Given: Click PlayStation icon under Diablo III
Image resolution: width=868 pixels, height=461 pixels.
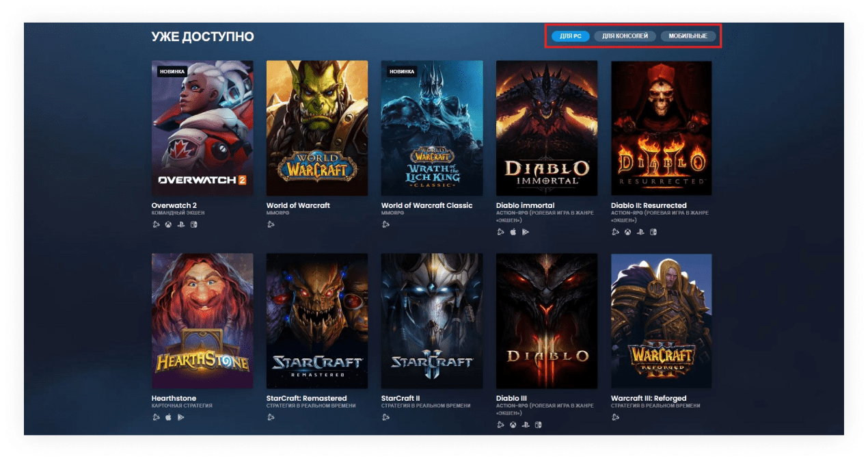Looking at the screenshot, I should pyautogui.click(x=526, y=425).
